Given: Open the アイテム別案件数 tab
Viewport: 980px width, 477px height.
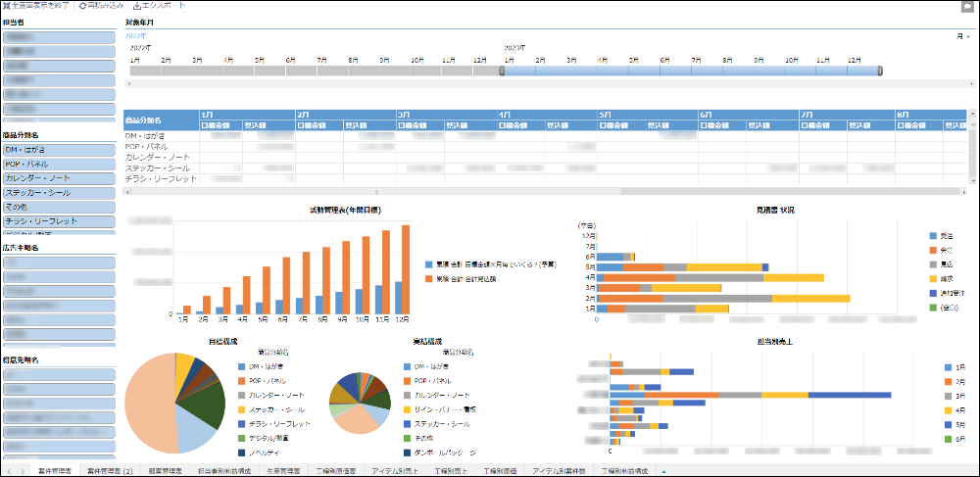Looking at the screenshot, I should (559, 471).
